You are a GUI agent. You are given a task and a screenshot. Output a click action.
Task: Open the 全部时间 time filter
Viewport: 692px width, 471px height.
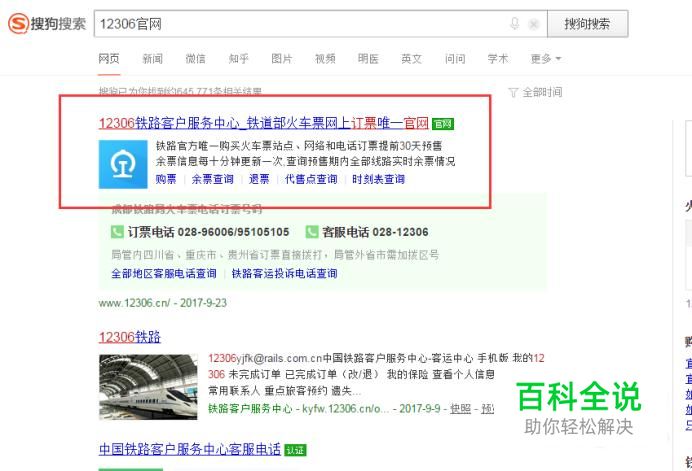click(x=542, y=92)
